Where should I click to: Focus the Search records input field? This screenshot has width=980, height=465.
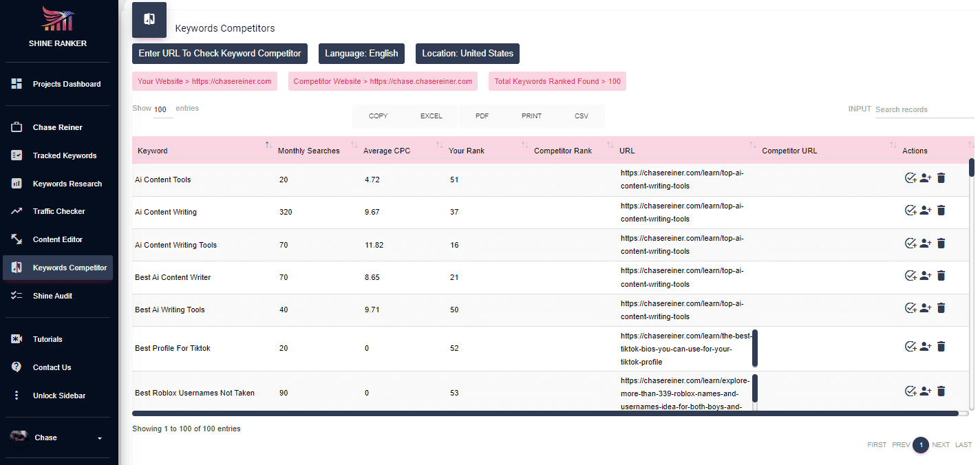[924, 109]
